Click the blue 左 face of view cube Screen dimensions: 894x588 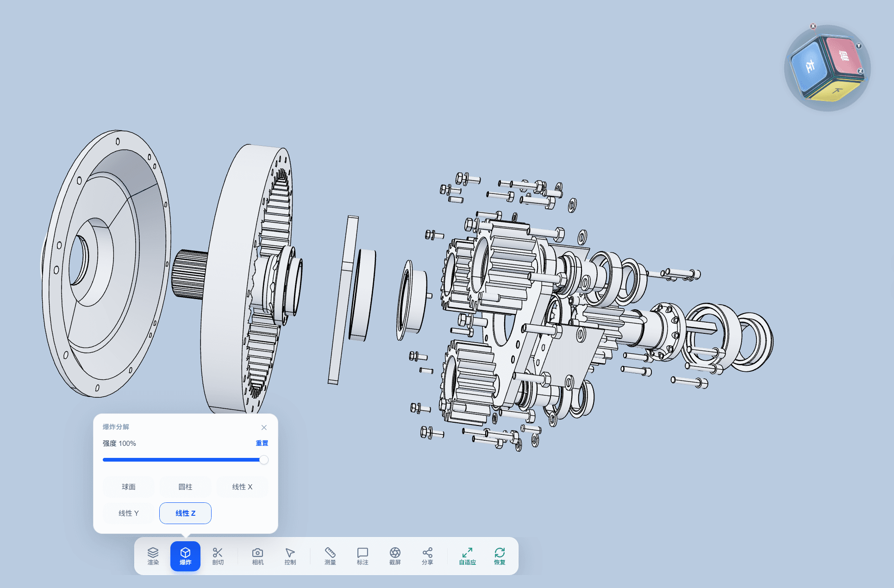809,66
